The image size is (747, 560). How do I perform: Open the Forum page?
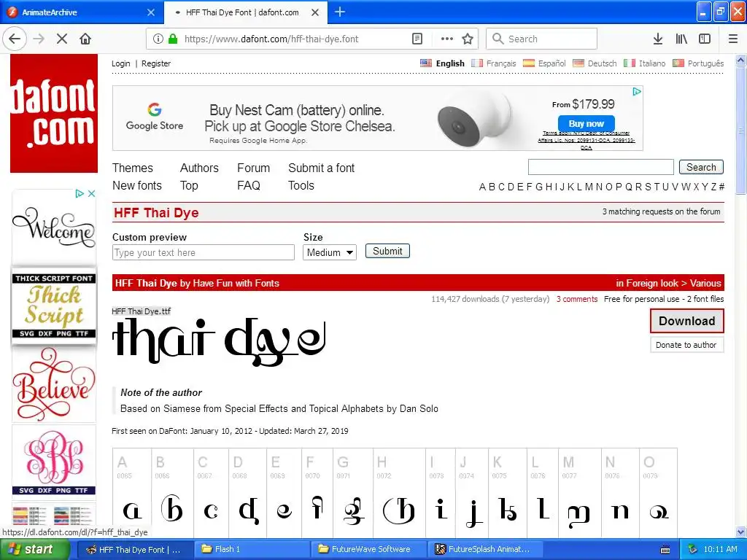[253, 168]
